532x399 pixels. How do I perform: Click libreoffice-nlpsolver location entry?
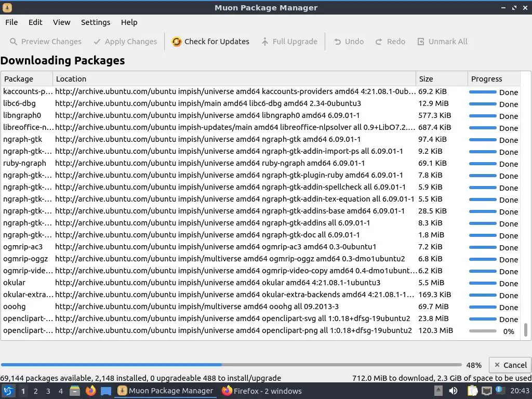coord(235,127)
